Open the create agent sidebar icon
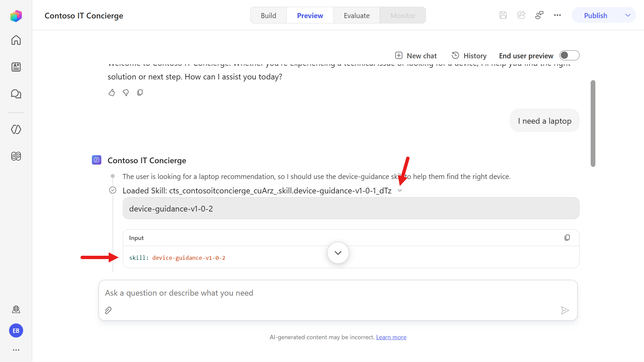The image size is (644, 362). click(x=16, y=67)
